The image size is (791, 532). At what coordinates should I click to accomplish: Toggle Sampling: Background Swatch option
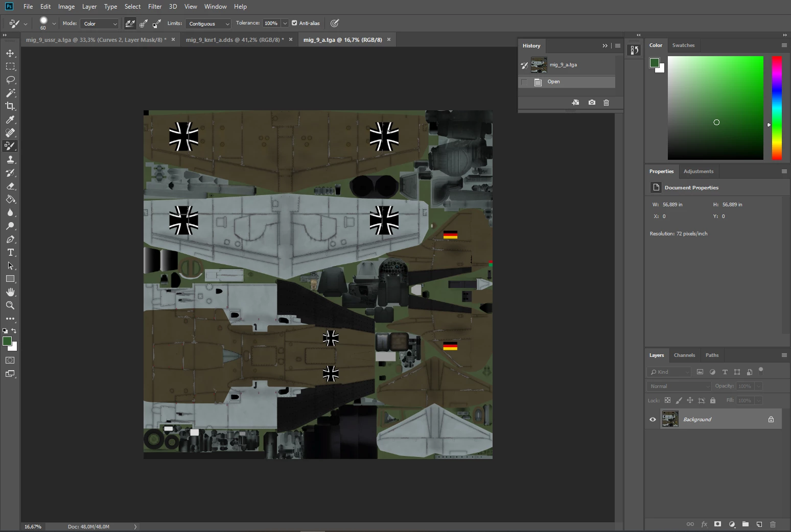(x=157, y=23)
